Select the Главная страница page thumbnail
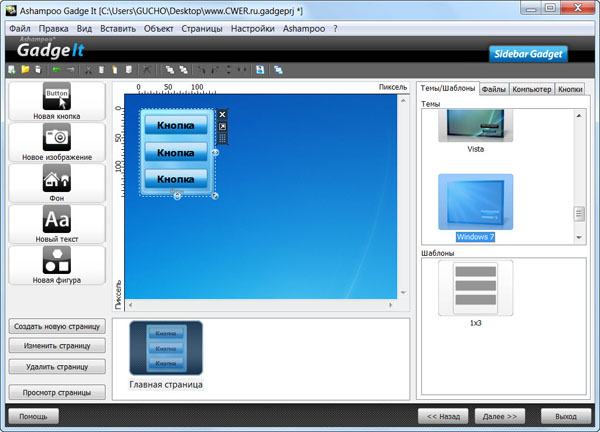 [x=166, y=348]
